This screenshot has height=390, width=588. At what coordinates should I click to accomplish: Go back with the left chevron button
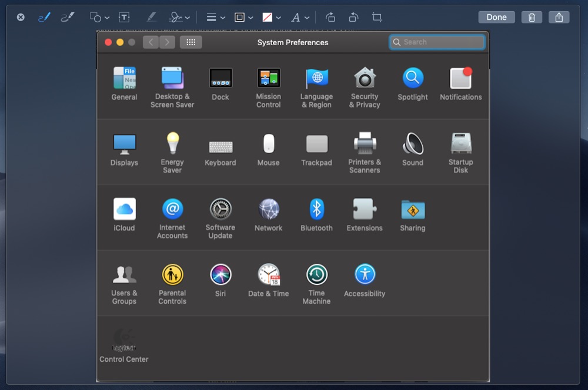click(151, 42)
